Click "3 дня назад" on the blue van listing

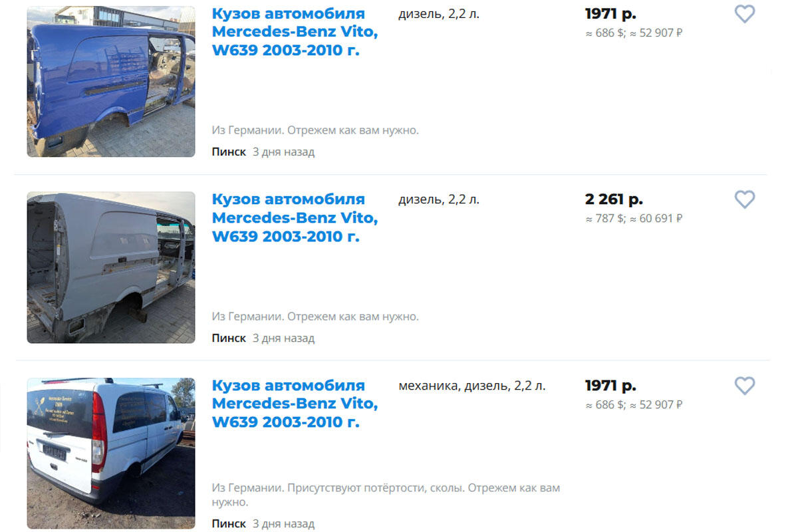coord(283,152)
